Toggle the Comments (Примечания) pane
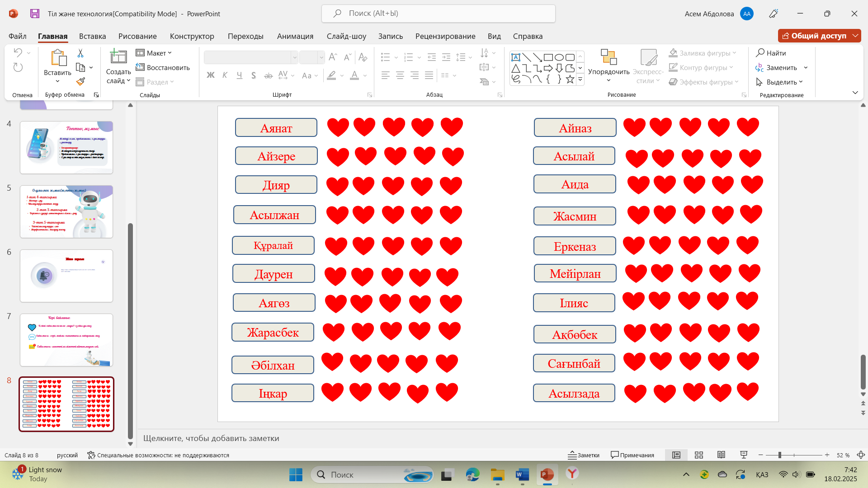This screenshot has height=488, width=868. [x=632, y=455]
